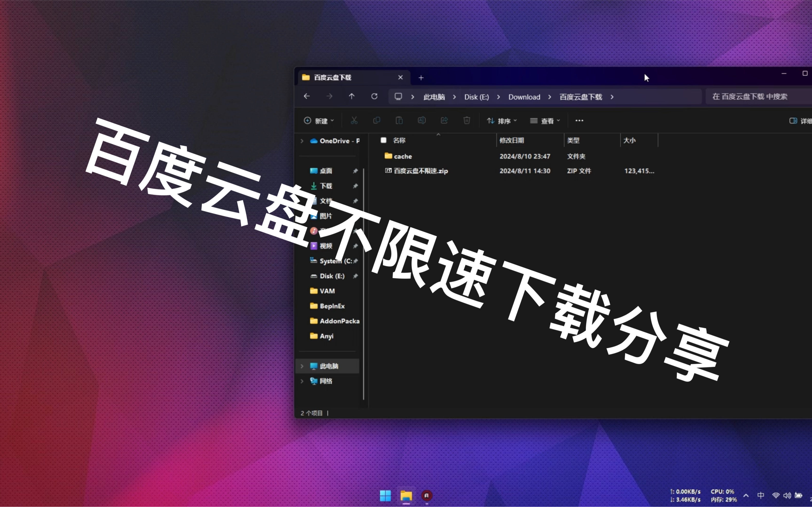812x507 pixels.
Task: Click the Rename icon in toolbar
Action: click(x=421, y=120)
